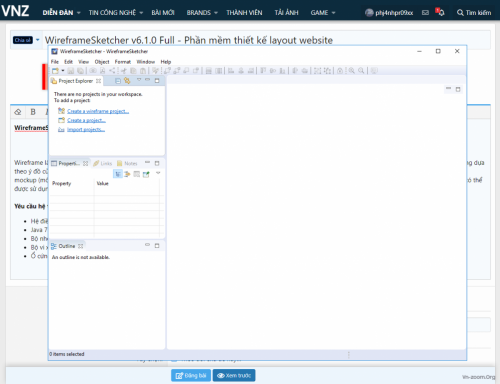
Task: Click the Property column header
Action: point(62,183)
